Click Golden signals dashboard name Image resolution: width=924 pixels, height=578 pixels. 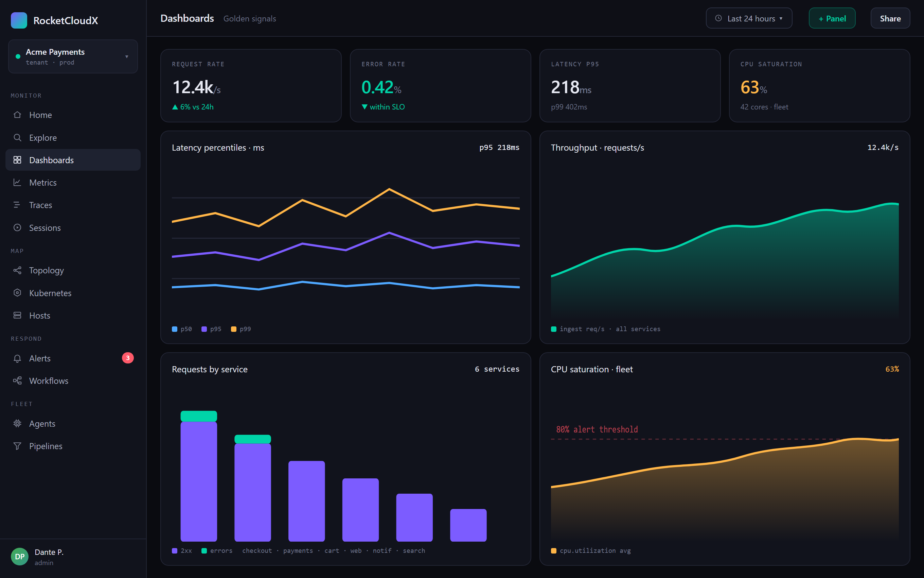(250, 19)
